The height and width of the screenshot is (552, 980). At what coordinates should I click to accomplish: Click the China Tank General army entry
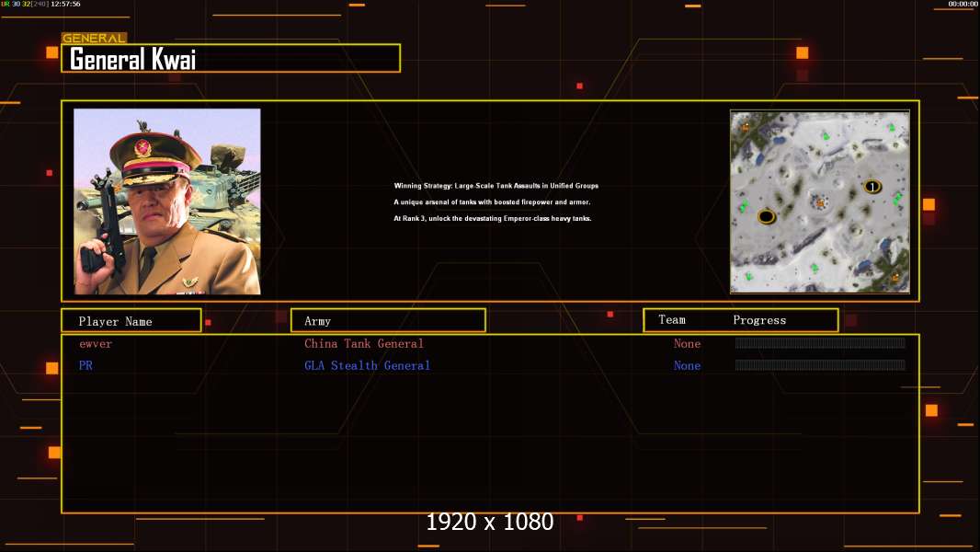pos(364,344)
